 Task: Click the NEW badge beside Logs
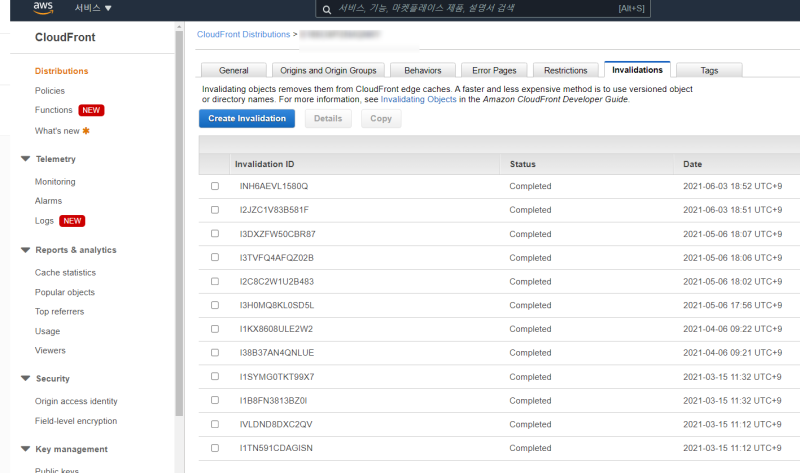coord(72,221)
